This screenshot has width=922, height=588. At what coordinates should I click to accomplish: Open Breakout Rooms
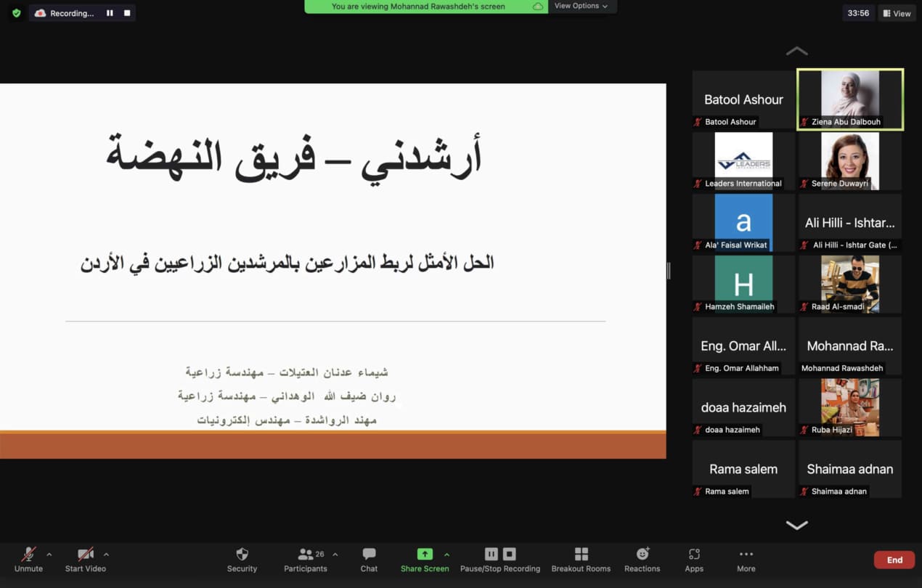click(581, 560)
